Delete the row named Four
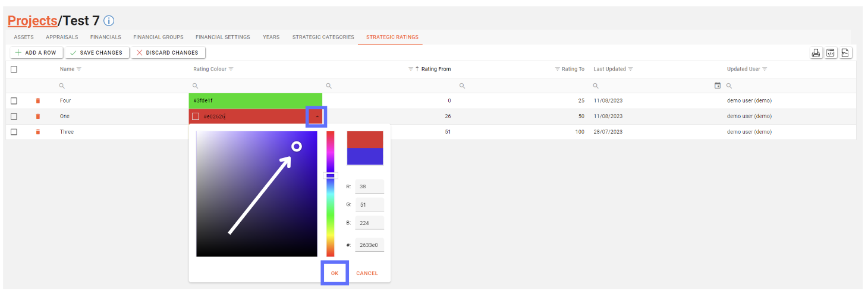Screen dimensions: 868x294 tap(38, 101)
